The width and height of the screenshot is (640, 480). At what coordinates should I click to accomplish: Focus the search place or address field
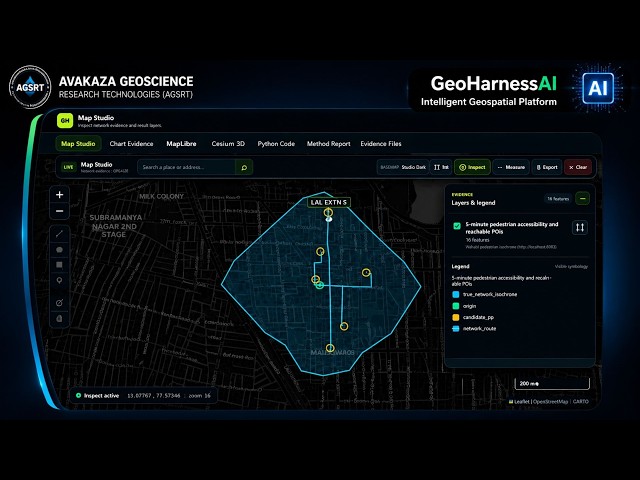point(187,167)
